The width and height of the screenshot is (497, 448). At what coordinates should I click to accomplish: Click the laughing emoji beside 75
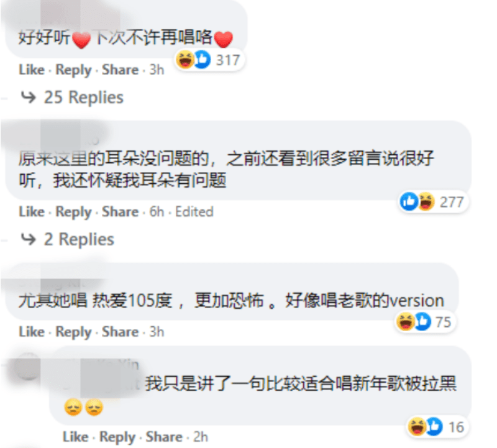pyautogui.click(x=406, y=321)
